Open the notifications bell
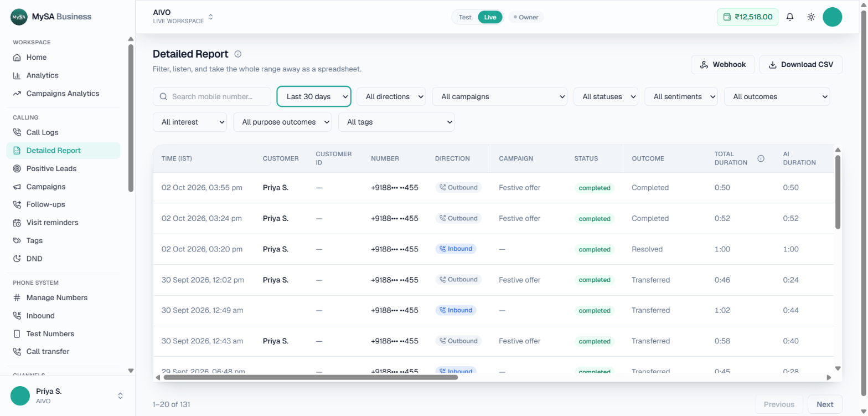The image size is (868, 416). (x=790, y=17)
